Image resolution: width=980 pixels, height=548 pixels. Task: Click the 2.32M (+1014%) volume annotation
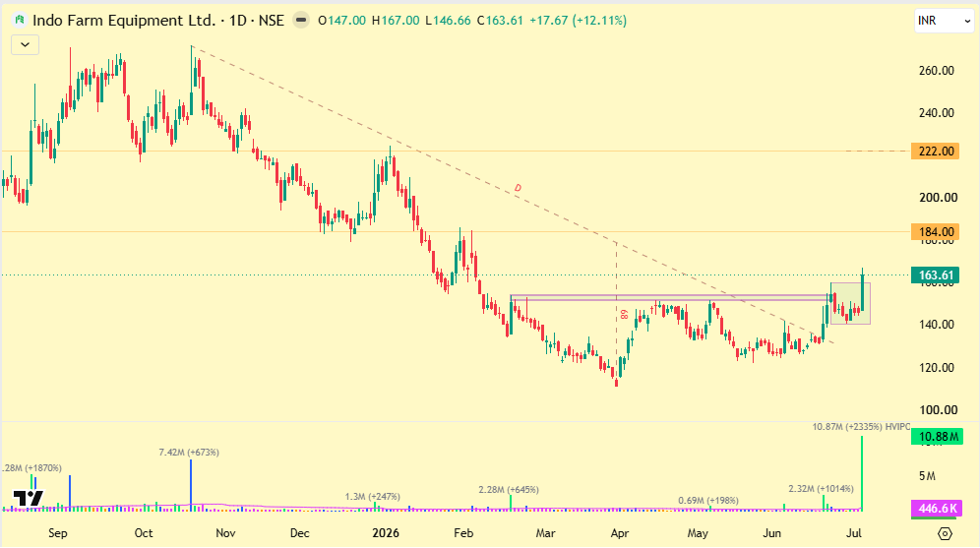coord(821,489)
